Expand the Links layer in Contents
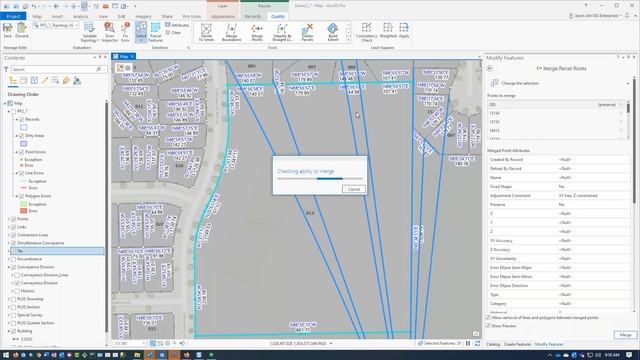The height and width of the screenshot is (360, 640). point(9,227)
